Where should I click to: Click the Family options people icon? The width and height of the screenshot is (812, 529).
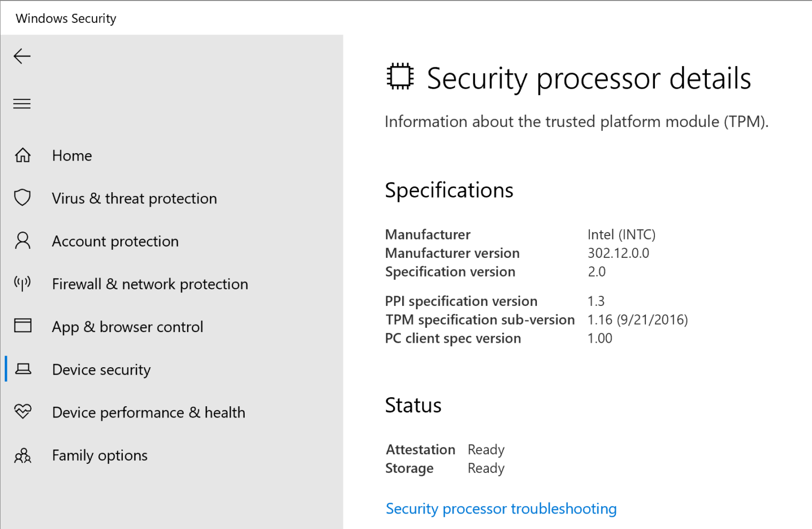[22, 455]
